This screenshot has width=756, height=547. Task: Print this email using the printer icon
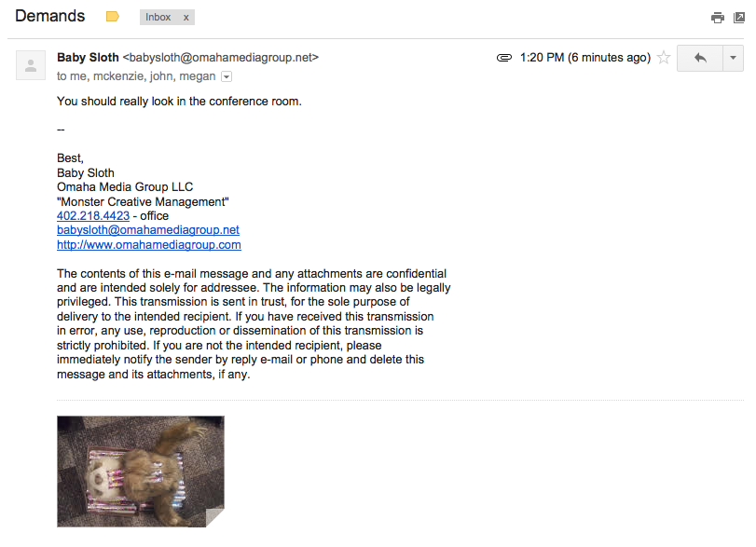tap(718, 18)
